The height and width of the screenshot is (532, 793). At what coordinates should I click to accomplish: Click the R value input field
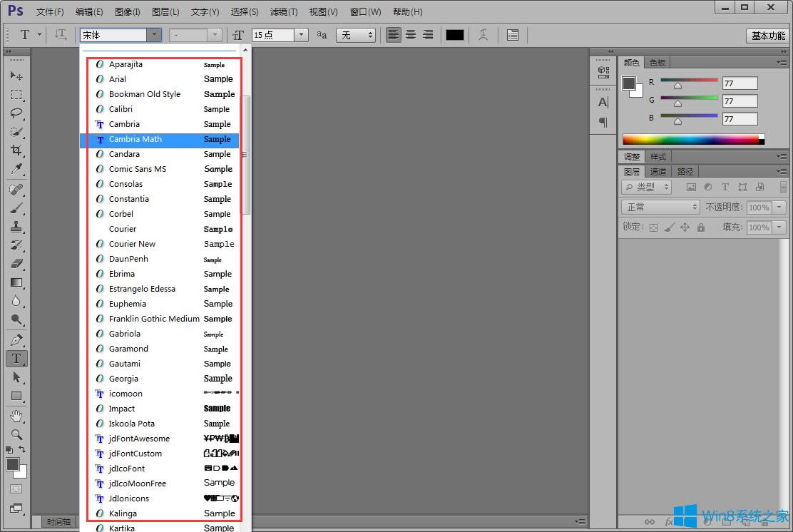pyautogui.click(x=740, y=83)
